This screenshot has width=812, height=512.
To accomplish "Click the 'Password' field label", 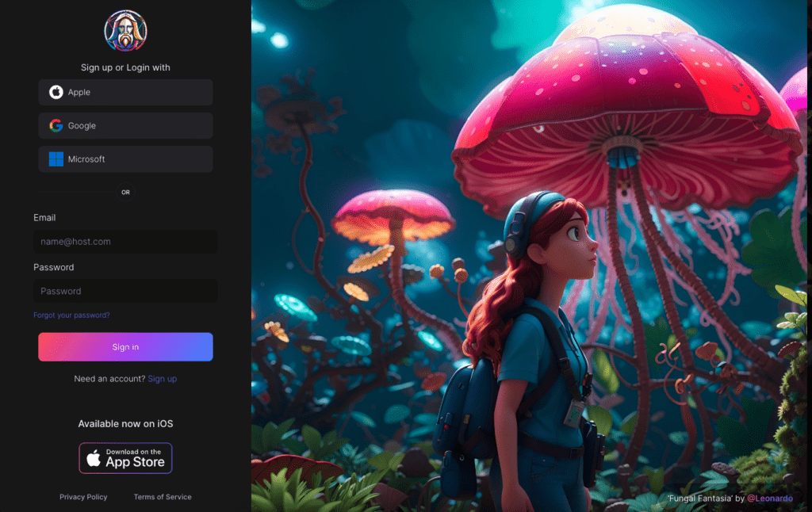I will pyautogui.click(x=54, y=267).
